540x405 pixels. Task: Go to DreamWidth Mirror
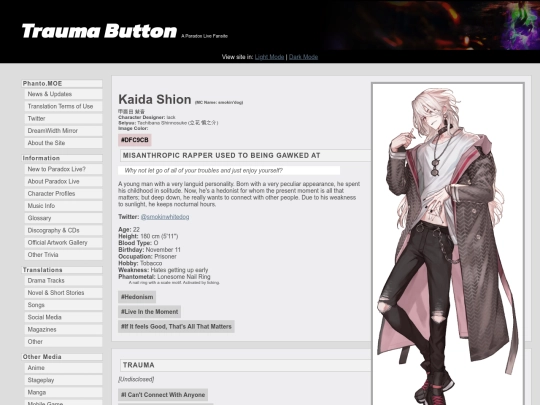63,131
